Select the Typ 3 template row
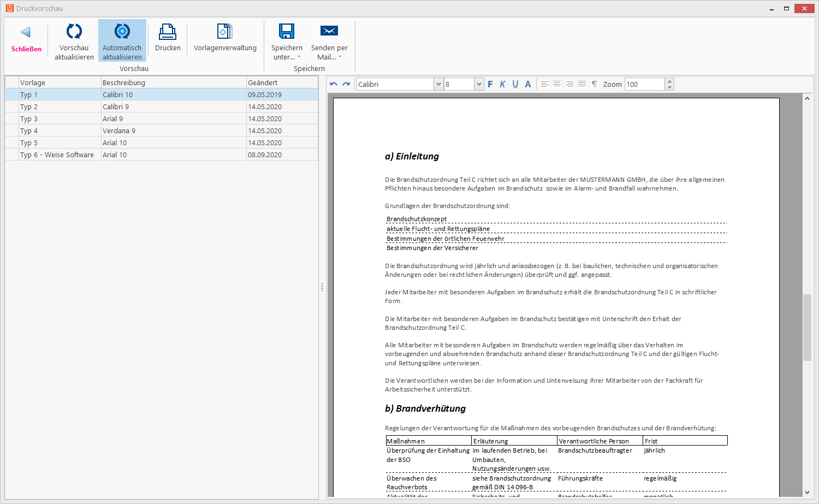 click(x=162, y=118)
